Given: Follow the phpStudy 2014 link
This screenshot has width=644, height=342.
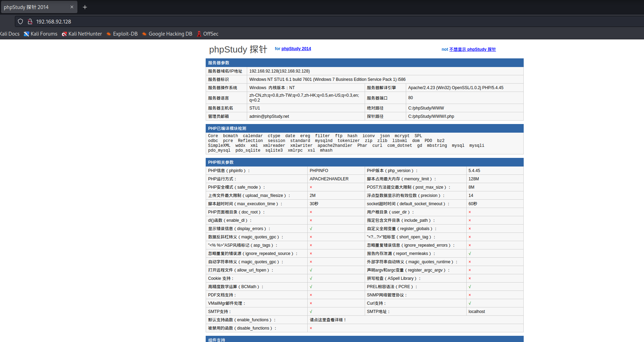Looking at the screenshot, I should point(296,49).
